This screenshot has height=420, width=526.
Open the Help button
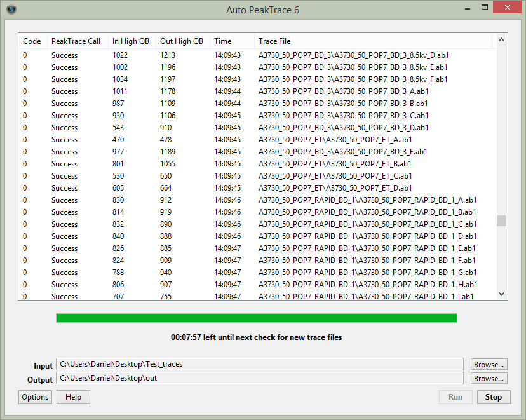click(x=73, y=397)
